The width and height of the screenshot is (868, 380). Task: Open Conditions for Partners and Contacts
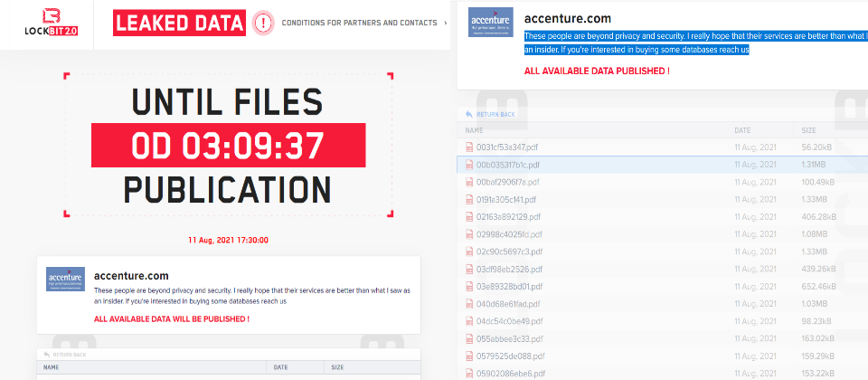[x=359, y=23]
